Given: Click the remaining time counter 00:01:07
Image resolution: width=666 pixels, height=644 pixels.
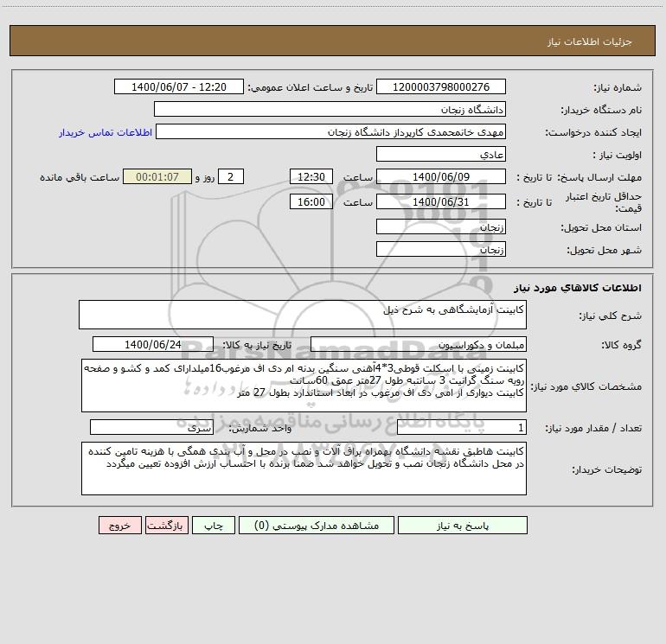Looking at the screenshot, I should pyautogui.click(x=157, y=176).
